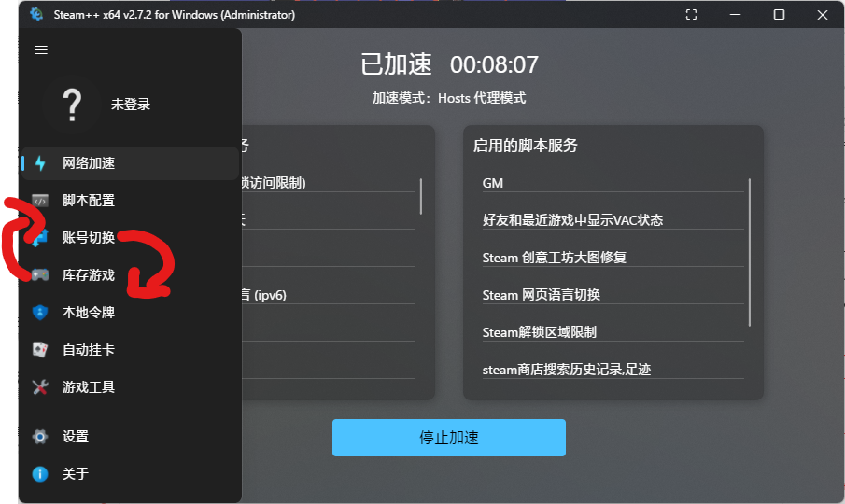
Task: Open 设置 settings page
Action: click(130, 437)
